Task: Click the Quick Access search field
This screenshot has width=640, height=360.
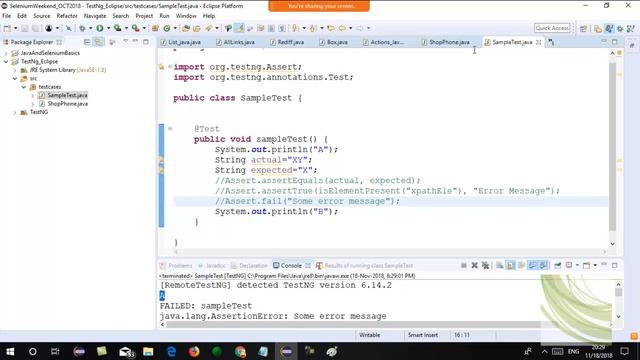Action: pyautogui.click(x=552, y=28)
